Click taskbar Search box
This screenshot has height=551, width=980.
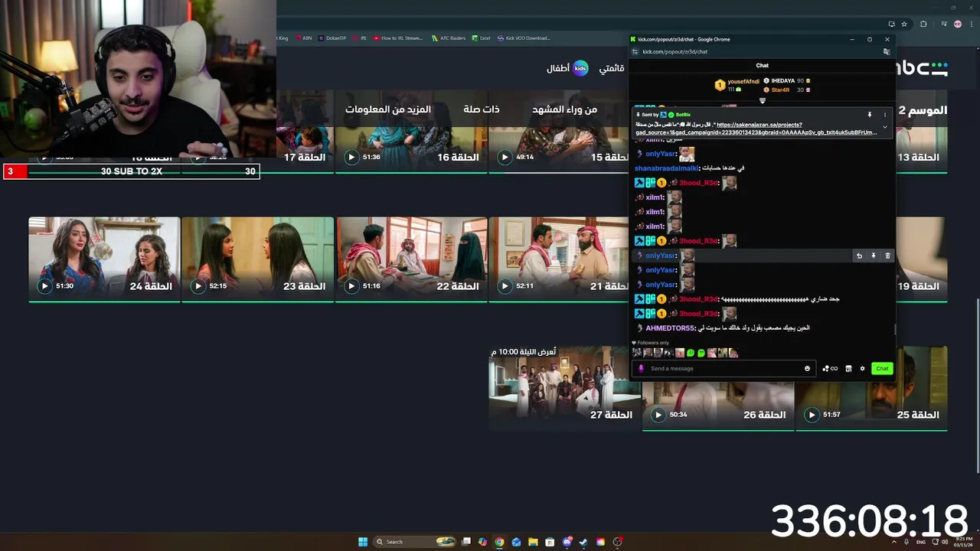(414, 542)
